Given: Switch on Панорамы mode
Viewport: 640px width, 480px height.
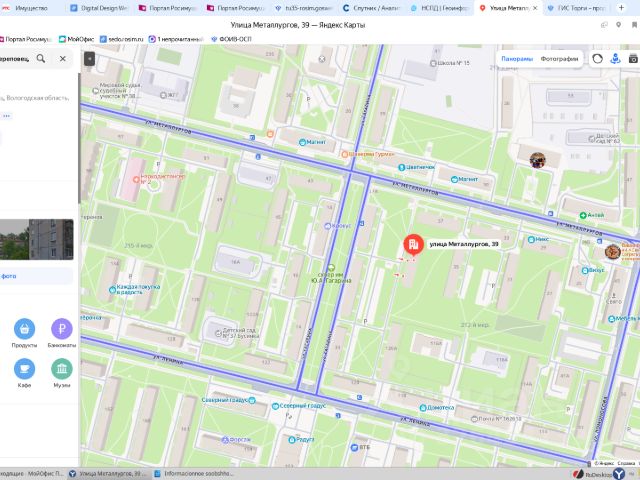Looking at the screenshot, I should [517, 59].
